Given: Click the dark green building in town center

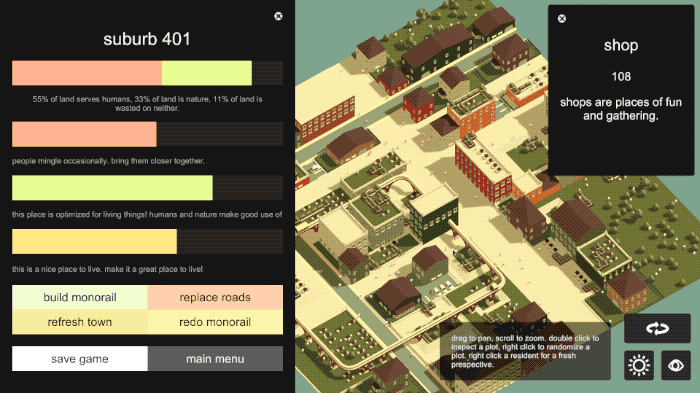Looking at the screenshot, I should [x=434, y=214].
